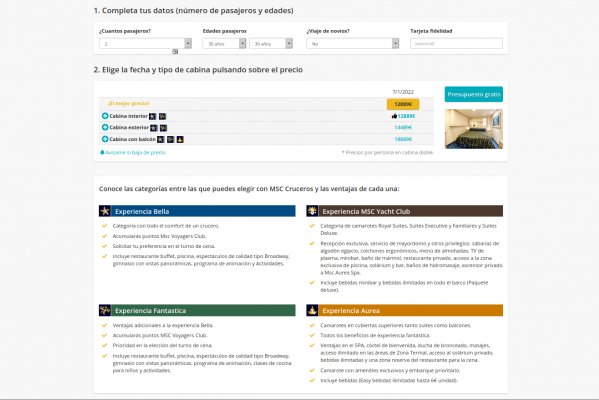599x400 pixels.
Task: Open the cabin bedroom photo thumbnail
Action: pyautogui.click(x=474, y=129)
